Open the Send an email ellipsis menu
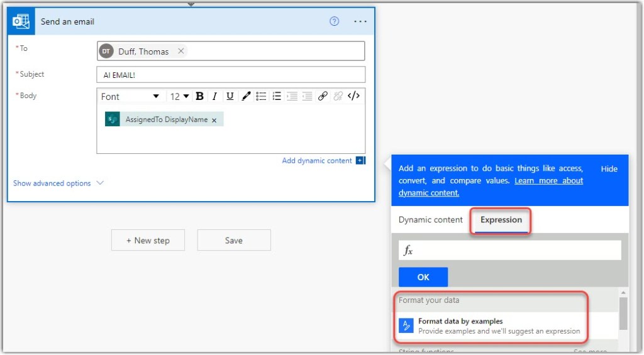 tap(360, 21)
